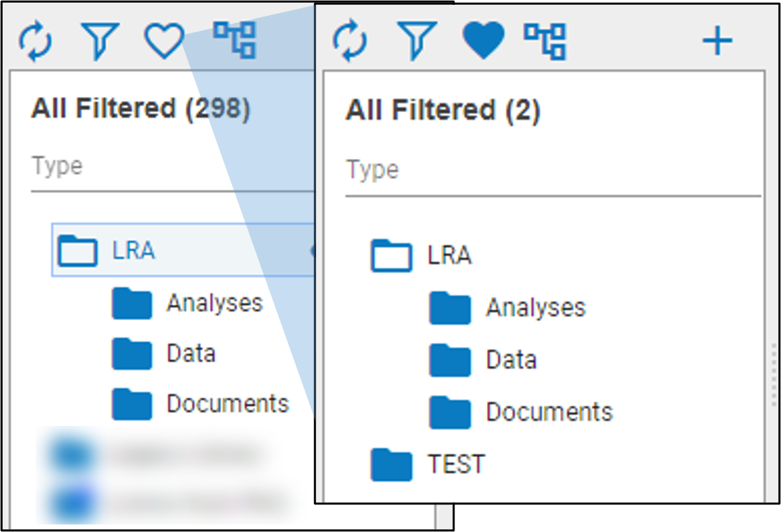Click the refresh icon in the left panel
This screenshot has height=532, width=781.
point(35,41)
